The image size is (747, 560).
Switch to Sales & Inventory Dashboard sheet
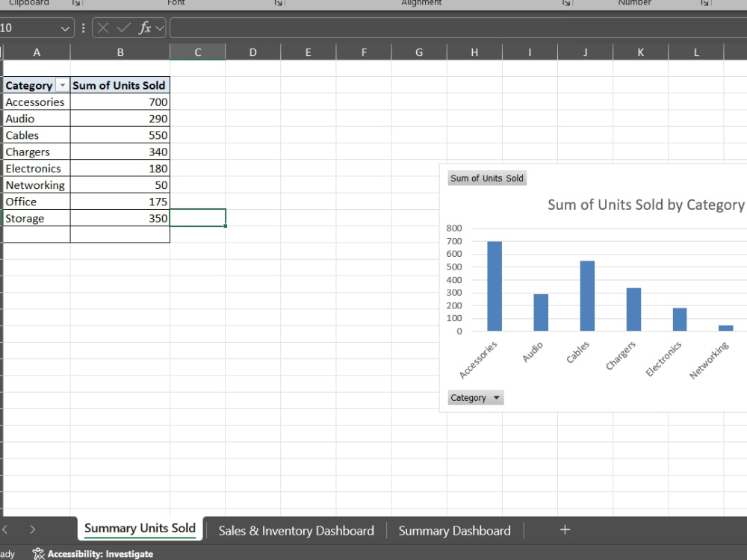(x=297, y=530)
